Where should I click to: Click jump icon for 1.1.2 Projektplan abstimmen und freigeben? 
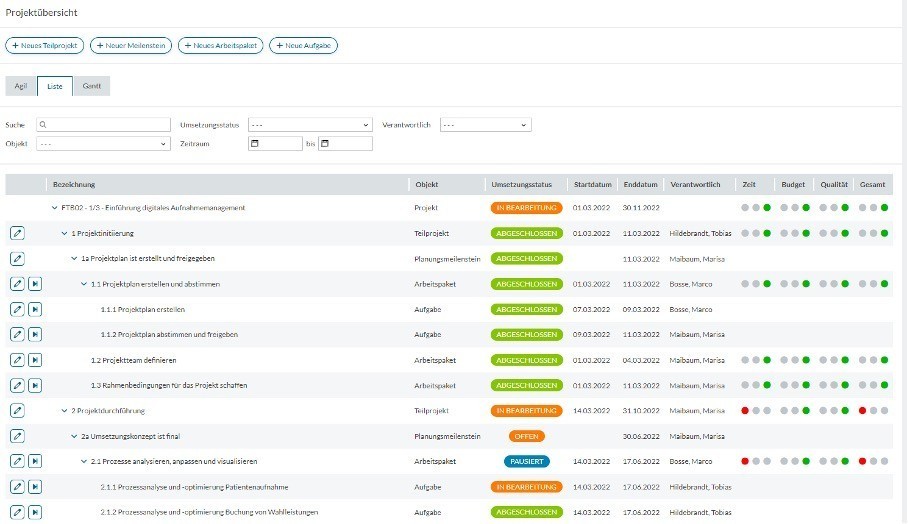click(35, 334)
